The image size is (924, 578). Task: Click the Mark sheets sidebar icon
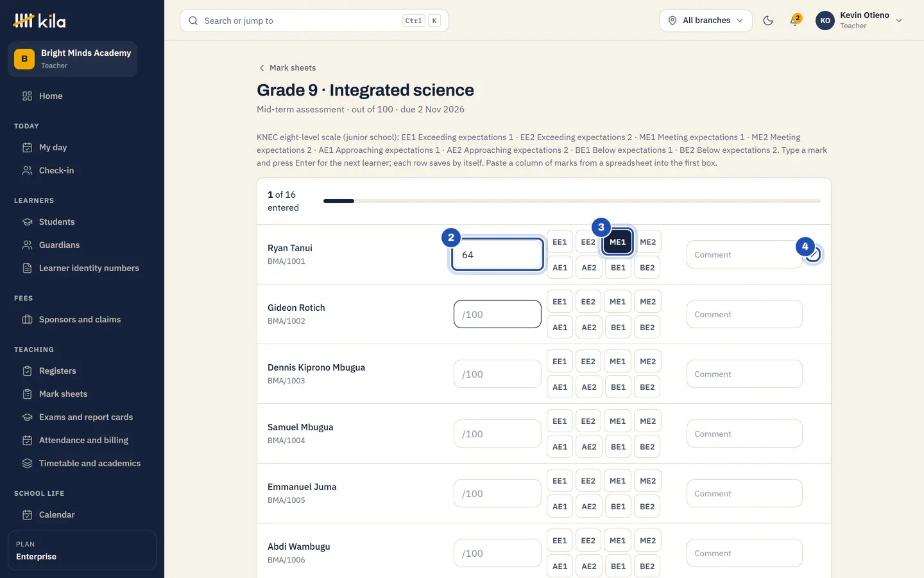tap(27, 394)
